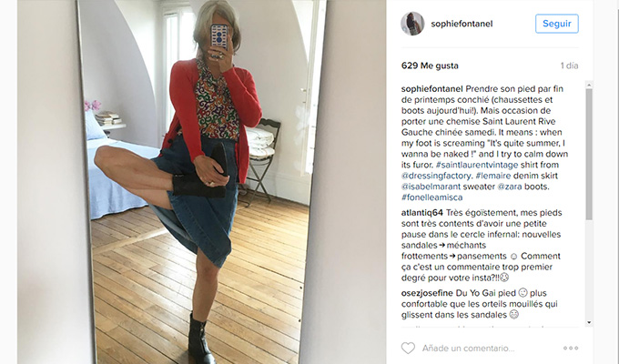Click the mirror selfie post photo
The width and height of the screenshot is (619, 364).
201,182
